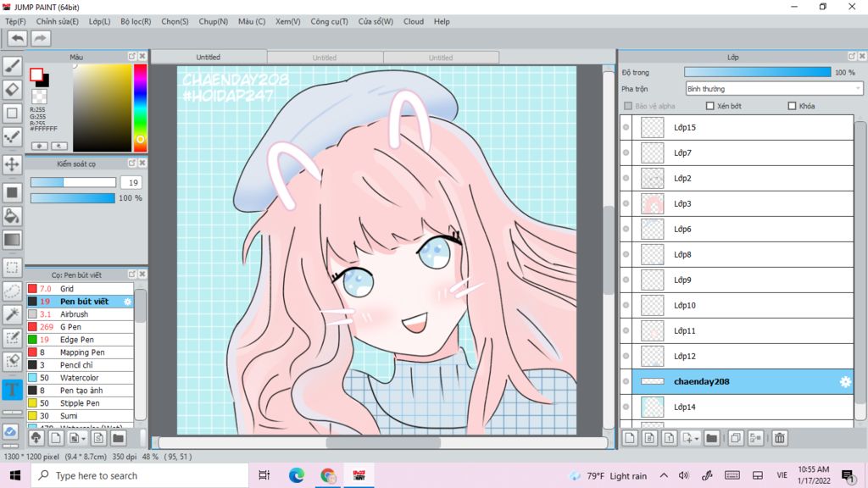This screenshot has width=868, height=488.
Task: Toggle visibility of Lớp10 layer
Action: coord(626,305)
